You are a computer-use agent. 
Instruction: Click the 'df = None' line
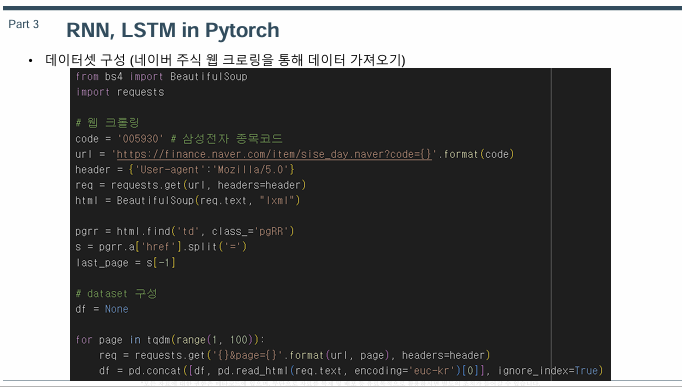point(102,309)
